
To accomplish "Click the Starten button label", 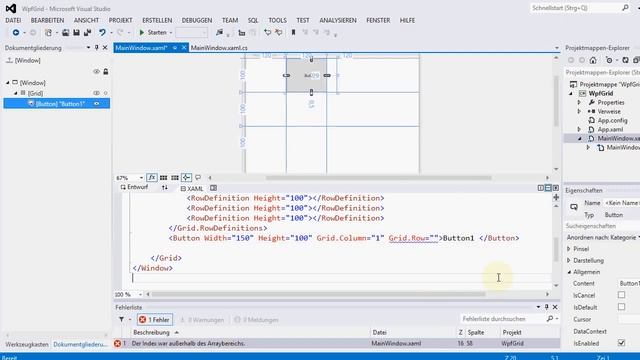I will (x=157, y=32).
